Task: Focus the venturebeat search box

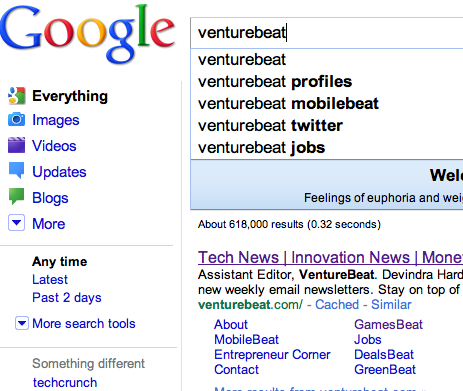Action: tap(327, 33)
